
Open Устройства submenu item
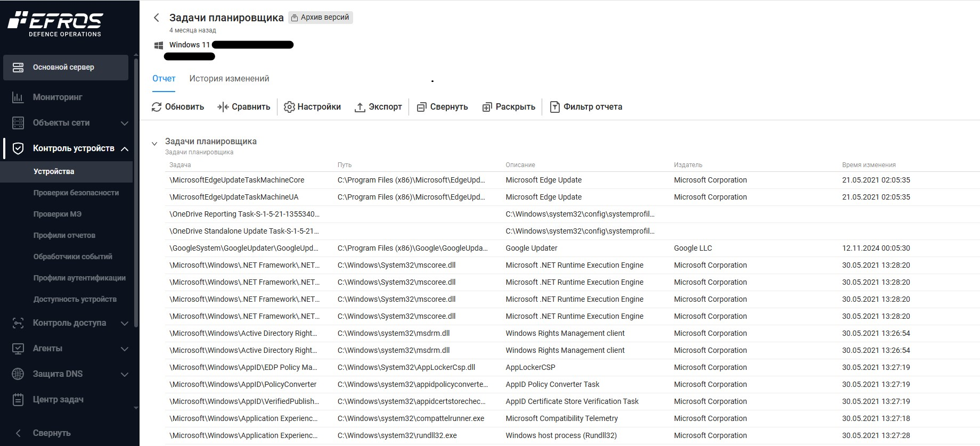[x=66, y=171]
